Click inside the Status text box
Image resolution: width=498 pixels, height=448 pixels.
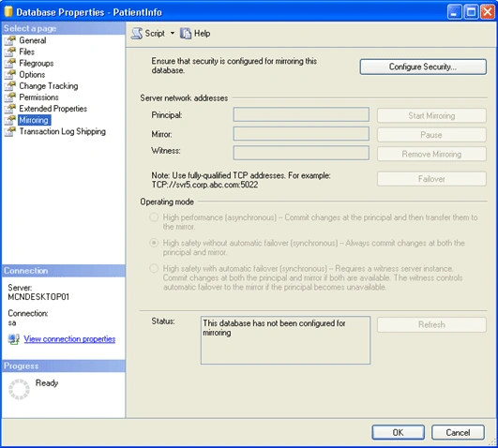click(x=285, y=340)
